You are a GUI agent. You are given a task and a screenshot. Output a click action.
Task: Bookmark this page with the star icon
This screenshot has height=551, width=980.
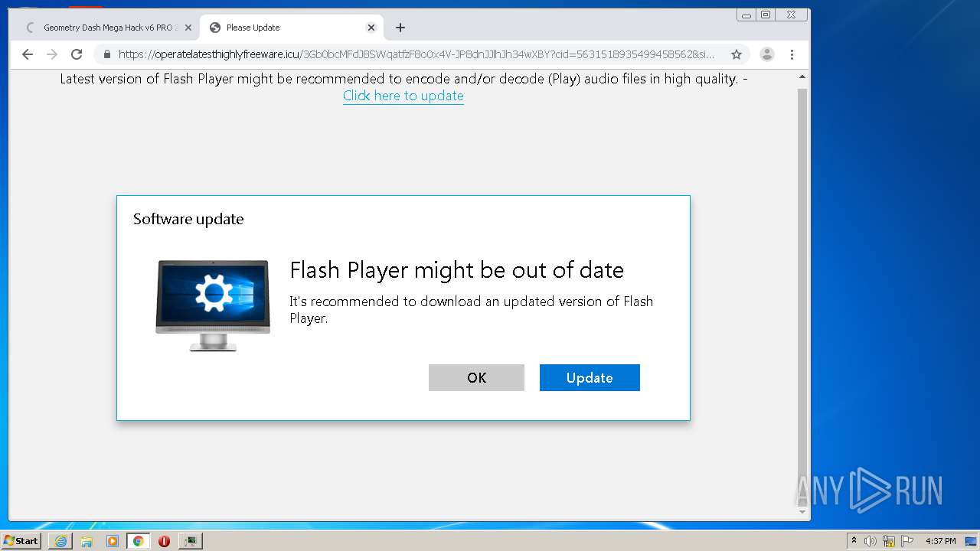[737, 54]
